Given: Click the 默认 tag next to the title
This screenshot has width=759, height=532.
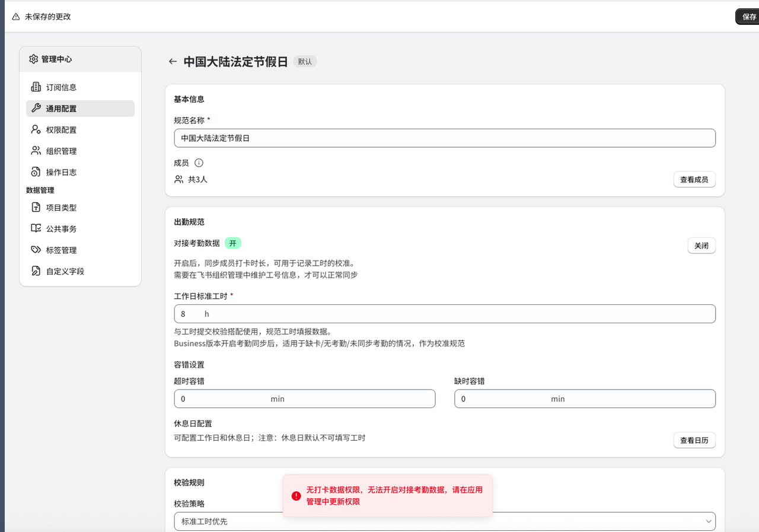Looking at the screenshot, I should (x=304, y=61).
